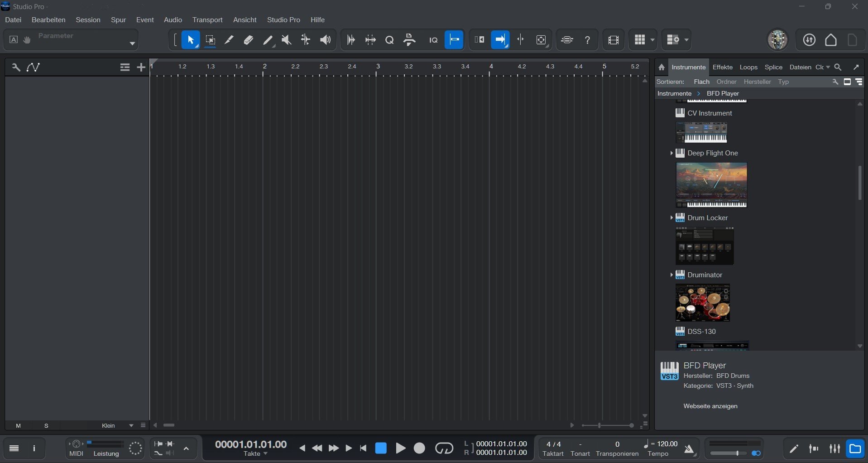Click the browser home icon
868x463 pixels.
[662, 68]
